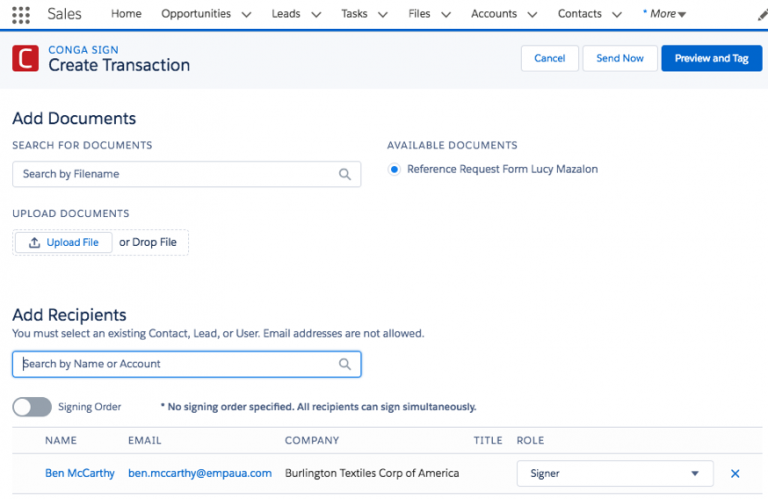Expand the Leads menu chevron

(315, 14)
